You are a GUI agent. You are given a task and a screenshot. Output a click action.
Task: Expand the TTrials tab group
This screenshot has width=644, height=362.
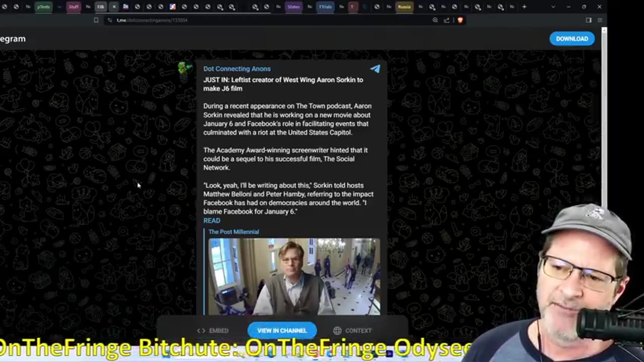tap(326, 7)
